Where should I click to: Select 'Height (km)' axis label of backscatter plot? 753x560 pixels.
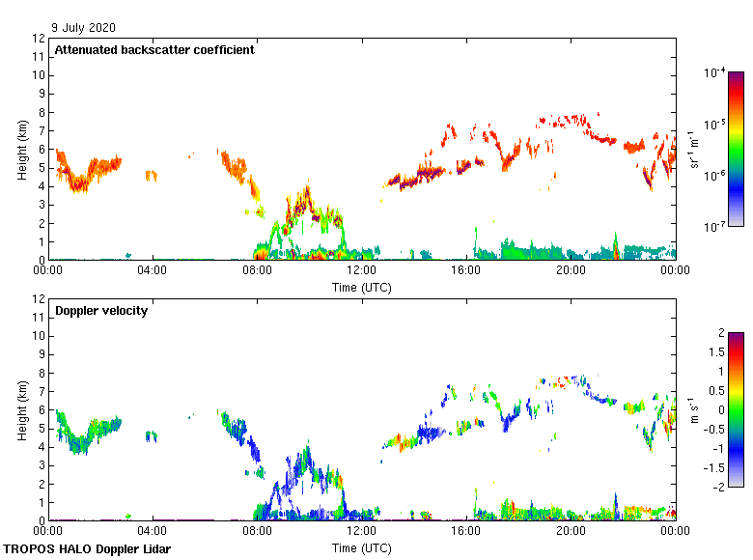click(x=21, y=149)
